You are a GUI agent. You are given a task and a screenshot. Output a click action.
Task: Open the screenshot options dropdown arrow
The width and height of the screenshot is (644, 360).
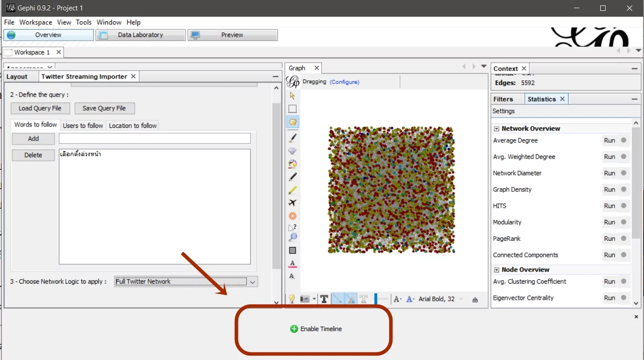[x=314, y=299]
